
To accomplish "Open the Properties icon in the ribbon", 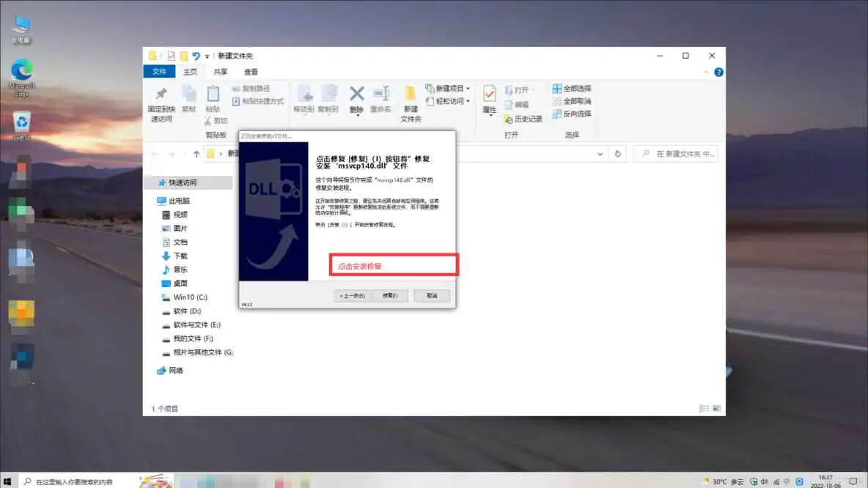I will (489, 98).
